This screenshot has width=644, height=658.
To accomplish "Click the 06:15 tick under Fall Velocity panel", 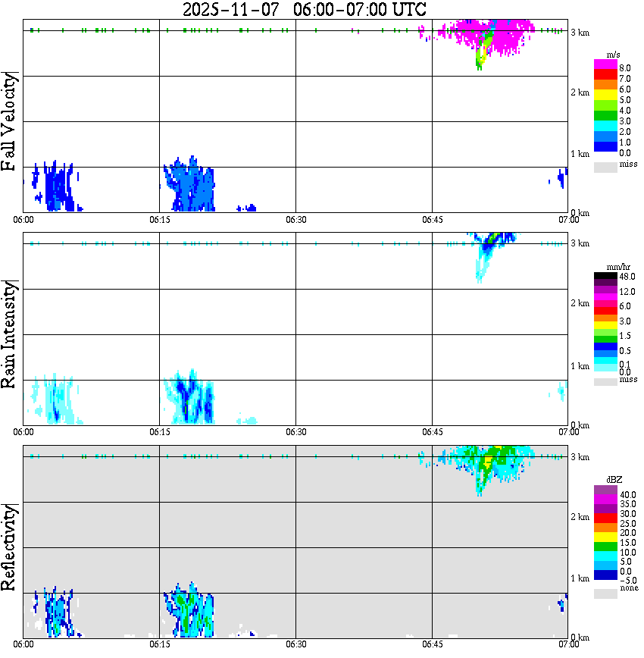I will [x=159, y=220].
